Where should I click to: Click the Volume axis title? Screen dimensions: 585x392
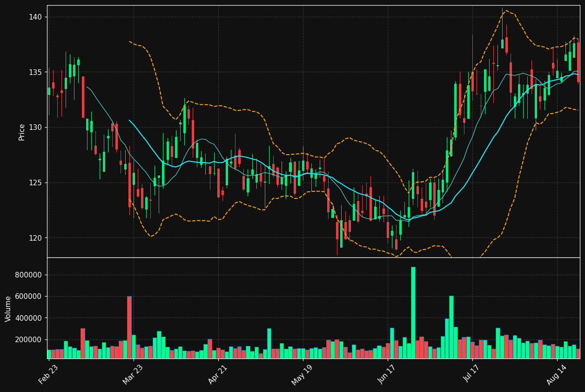[x=8, y=309]
